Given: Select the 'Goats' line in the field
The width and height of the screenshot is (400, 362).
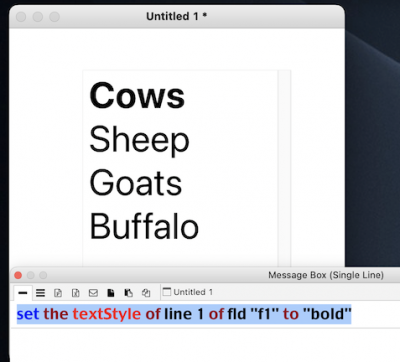Looking at the screenshot, I should (x=136, y=183).
